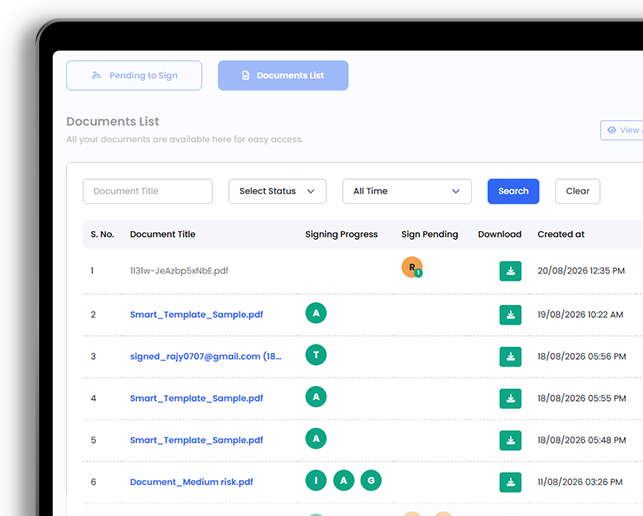Screen dimensions: 643x516
Task: Open Smart_Template_Sample.pdf link in row 2
Action: tap(196, 315)
